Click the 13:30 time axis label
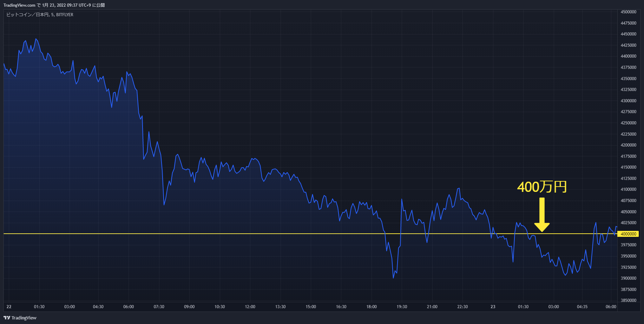The height and width of the screenshot is (324, 644). [x=281, y=307]
